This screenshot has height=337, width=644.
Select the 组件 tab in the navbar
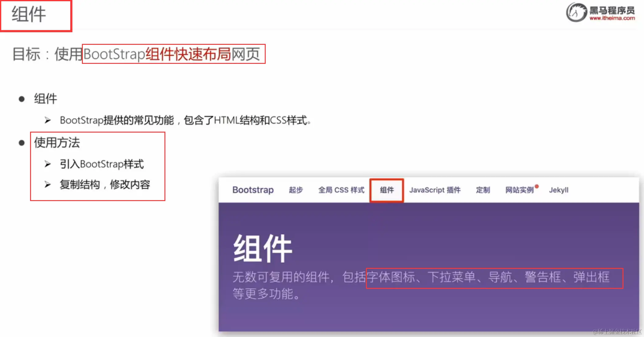[x=387, y=190]
